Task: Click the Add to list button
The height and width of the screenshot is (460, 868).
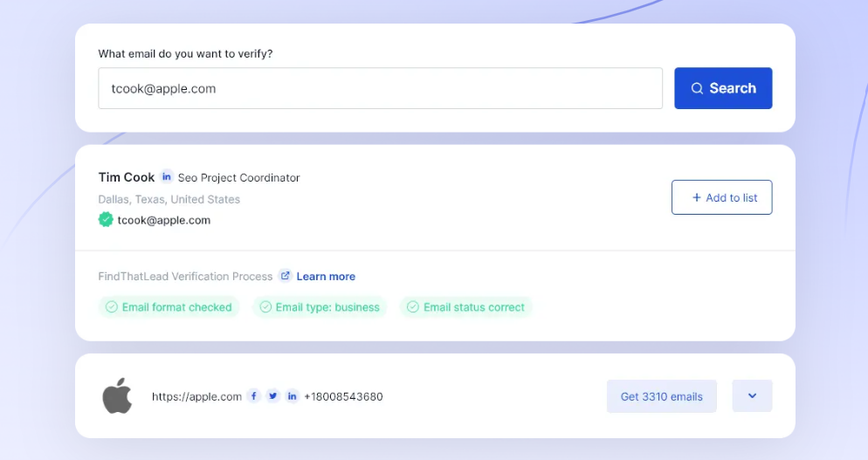Action: (722, 197)
